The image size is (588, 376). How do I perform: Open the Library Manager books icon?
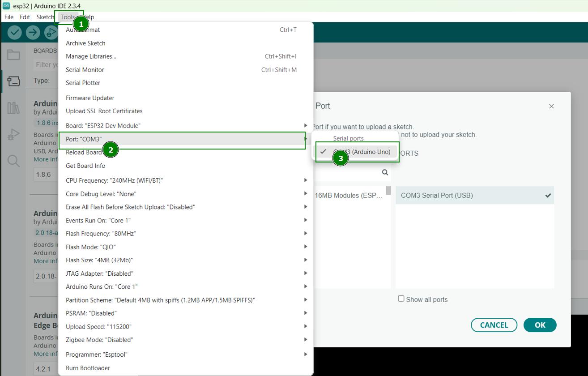[13, 107]
